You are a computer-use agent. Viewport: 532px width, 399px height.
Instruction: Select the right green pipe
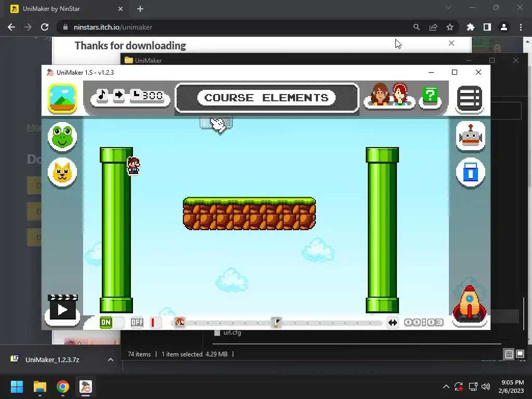pyautogui.click(x=382, y=230)
